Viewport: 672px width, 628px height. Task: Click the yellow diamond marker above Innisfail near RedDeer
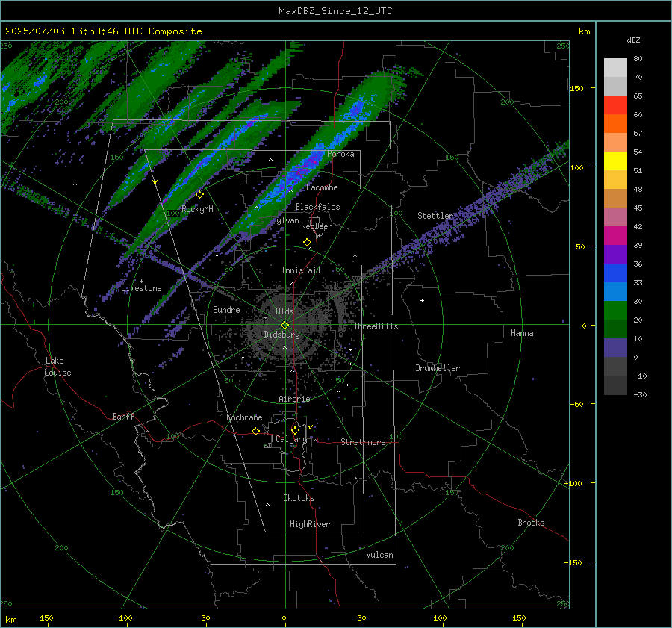(308, 243)
